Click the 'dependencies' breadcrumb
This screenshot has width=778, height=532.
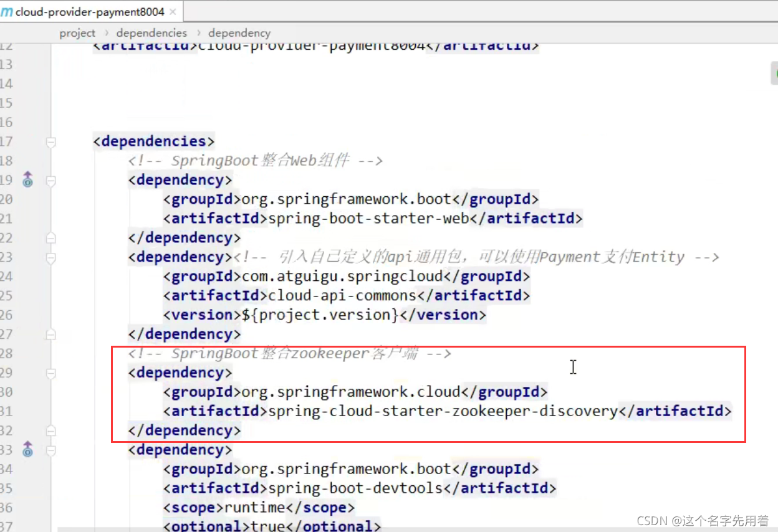coord(151,33)
